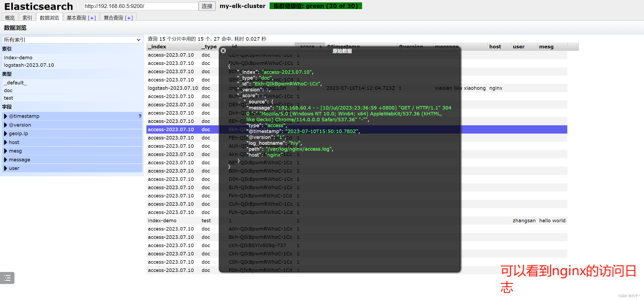Expand the host field triangle
This screenshot has height=300, width=644.
click(5, 142)
